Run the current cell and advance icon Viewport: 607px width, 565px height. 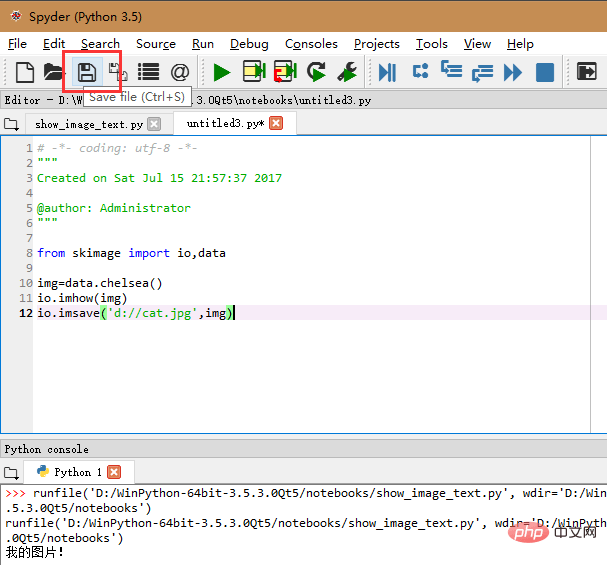[285, 72]
